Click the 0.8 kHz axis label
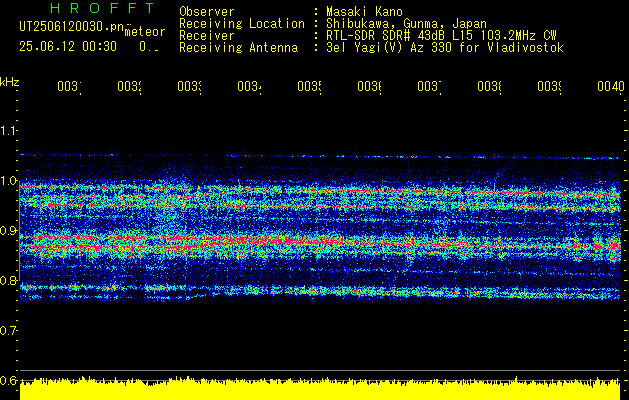The height and width of the screenshot is (400, 629). (x=8, y=280)
